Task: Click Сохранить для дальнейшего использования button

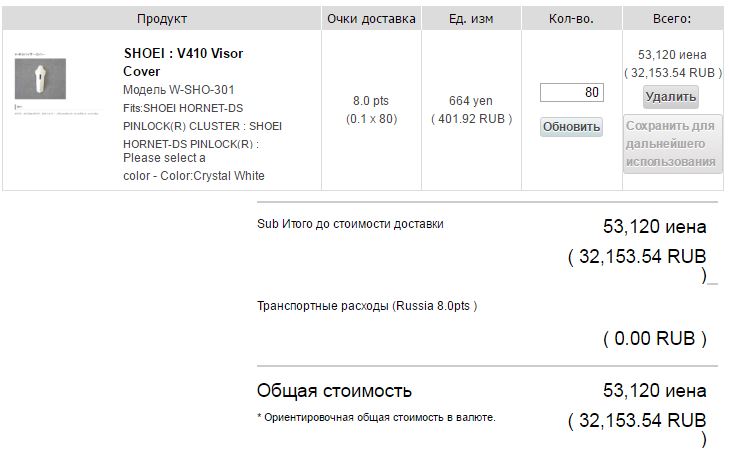Action: pos(672,144)
